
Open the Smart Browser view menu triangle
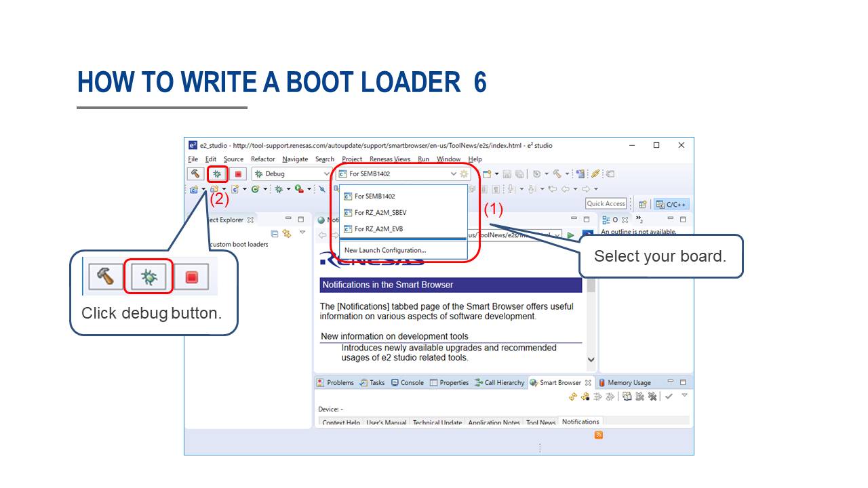click(684, 395)
